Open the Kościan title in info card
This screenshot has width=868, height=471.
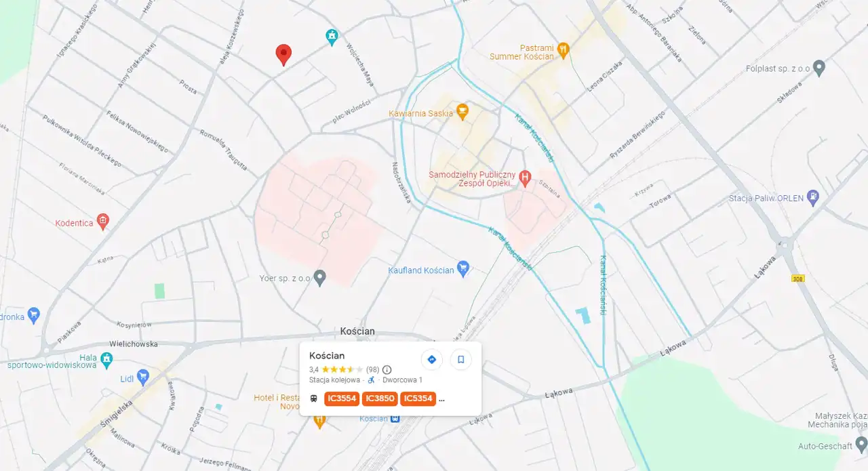pyautogui.click(x=327, y=355)
